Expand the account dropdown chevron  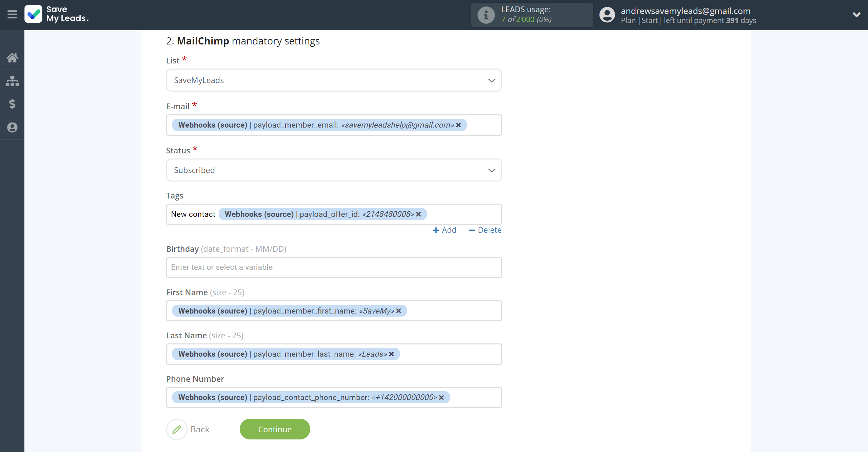[856, 15]
